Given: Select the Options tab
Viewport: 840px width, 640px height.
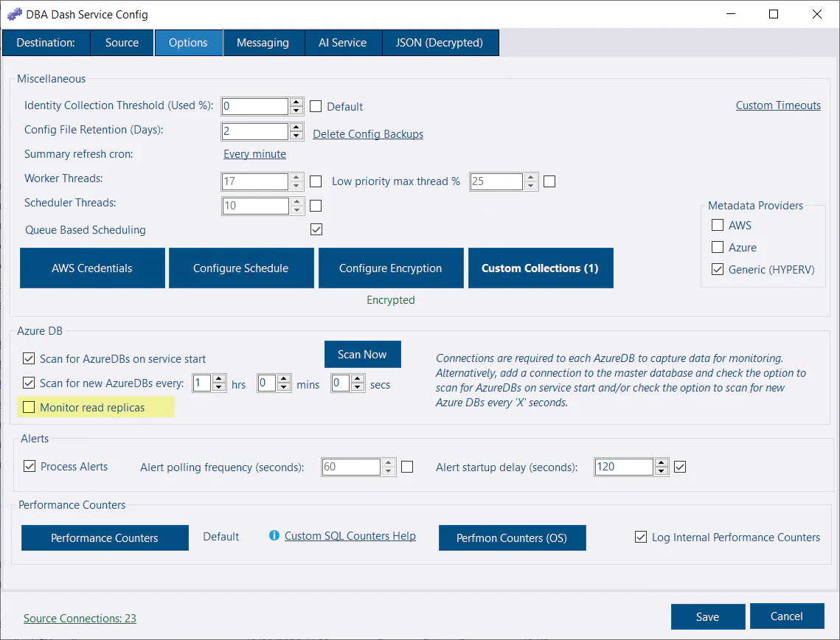Looking at the screenshot, I should [x=188, y=43].
